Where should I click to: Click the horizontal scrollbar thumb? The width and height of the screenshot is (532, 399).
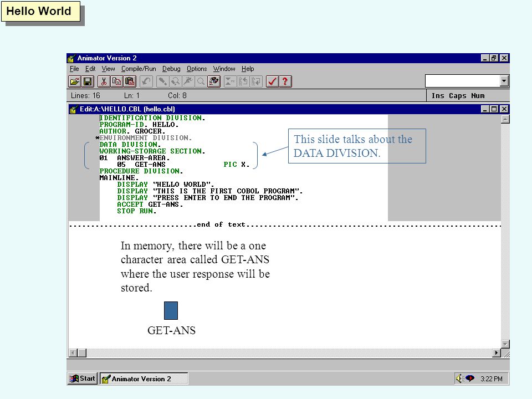coord(82,353)
